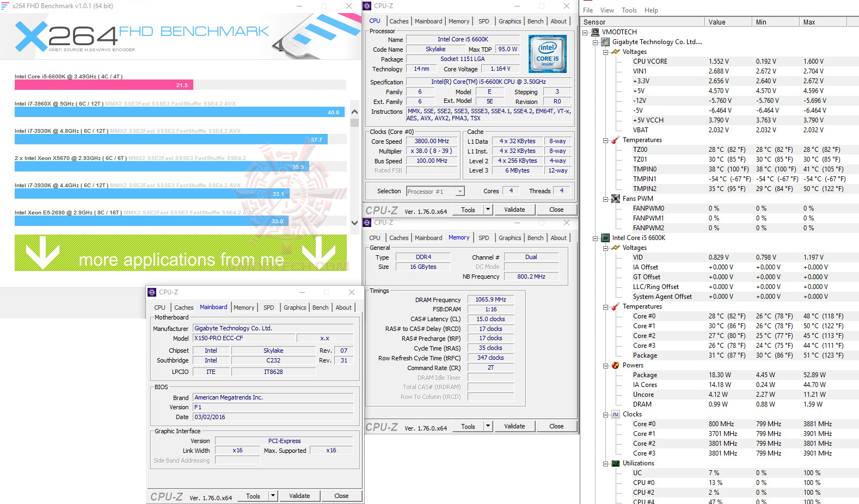
Task: Open the Tools dropdown arrow in the Memory CPU-Z window
Action: (488, 426)
